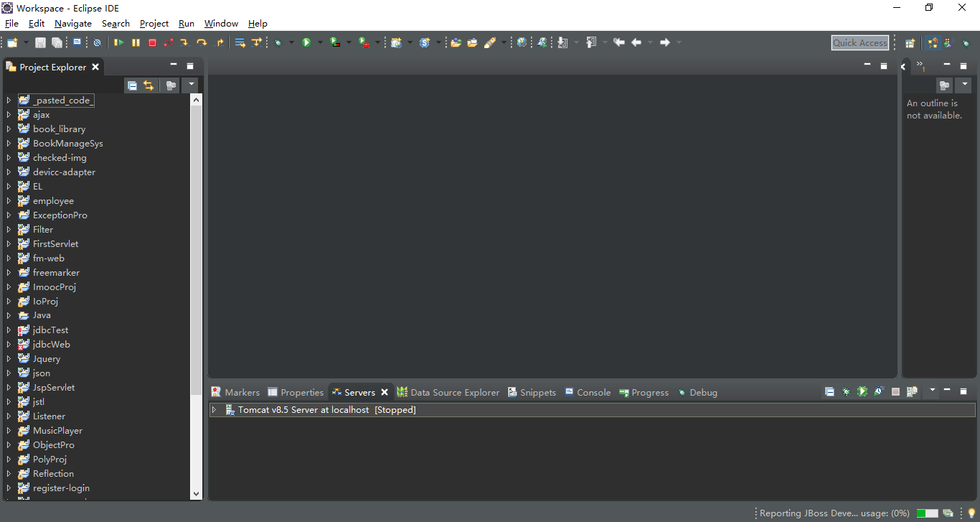980x522 pixels.
Task: Close the Servers tab
Action: [385, 392]
